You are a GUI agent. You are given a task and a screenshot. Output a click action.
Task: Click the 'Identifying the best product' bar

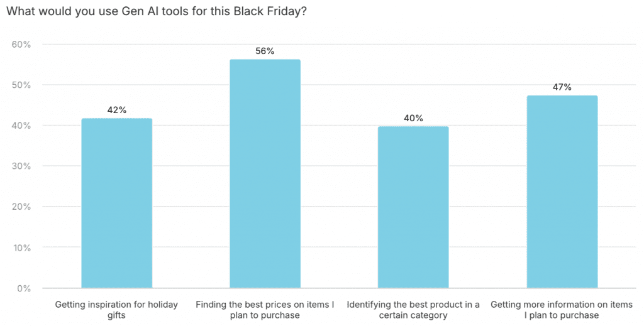click(x=413, y=207)
